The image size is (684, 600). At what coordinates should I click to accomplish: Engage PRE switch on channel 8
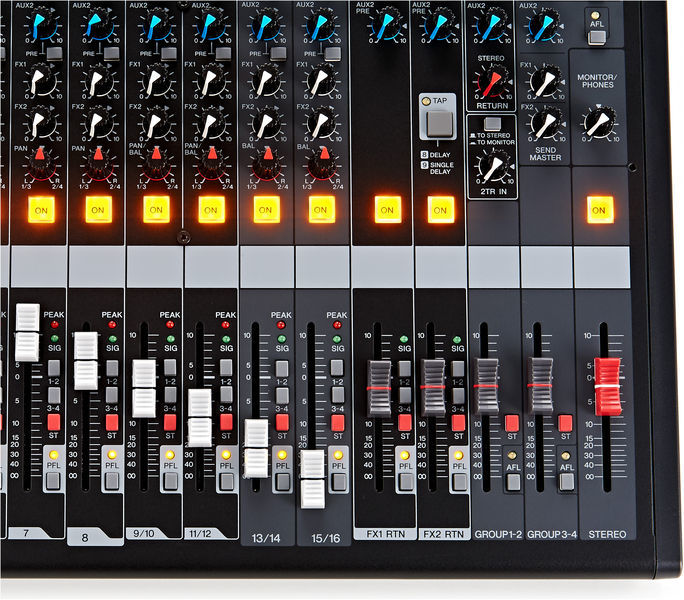[x=111, y=54]
